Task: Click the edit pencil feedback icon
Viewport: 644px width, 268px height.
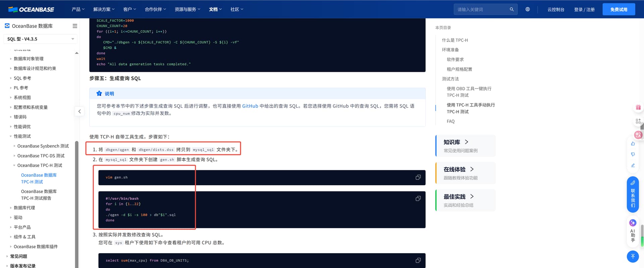Action: (x=633, y=165)
